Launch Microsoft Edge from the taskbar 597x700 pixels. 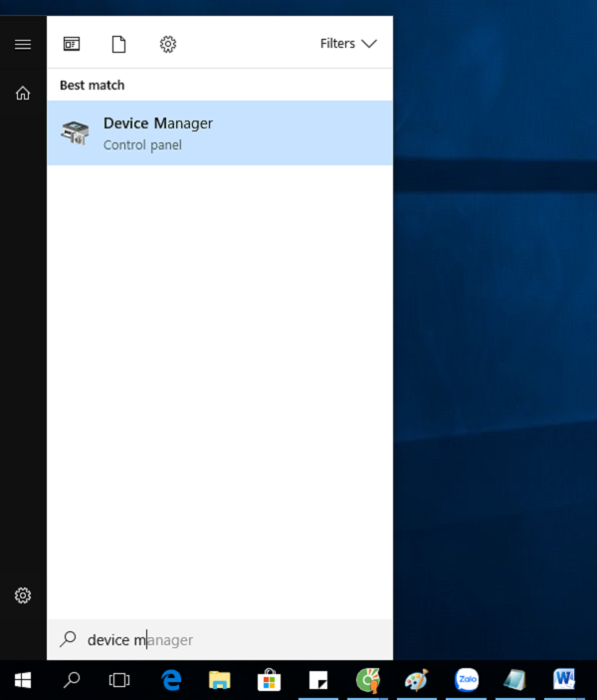171,680
